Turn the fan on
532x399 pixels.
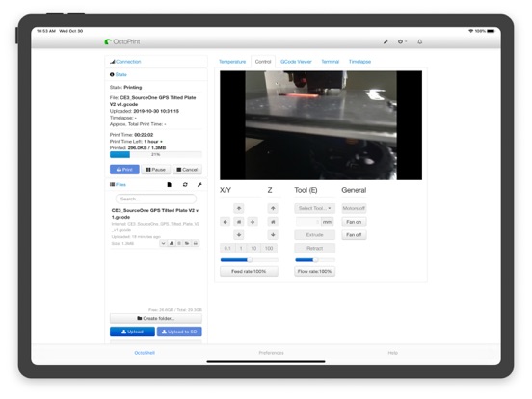(x=354, y=222)
